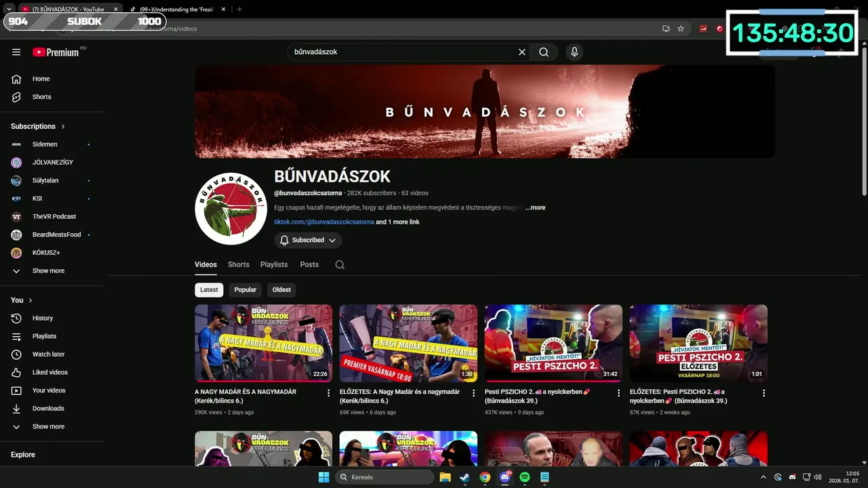Open the action menu for Pesti PSZICHO 2. a nyolckerben

coord(618,393)
